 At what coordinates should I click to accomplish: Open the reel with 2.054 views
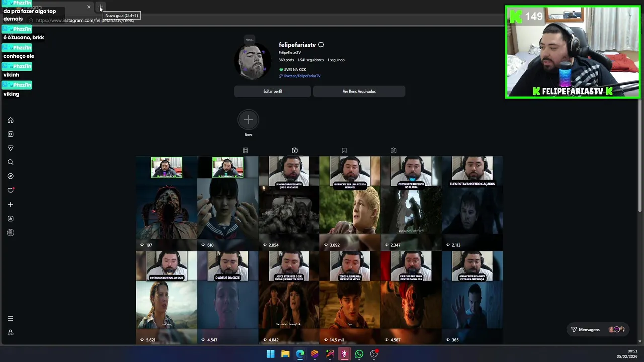(289, 203)
